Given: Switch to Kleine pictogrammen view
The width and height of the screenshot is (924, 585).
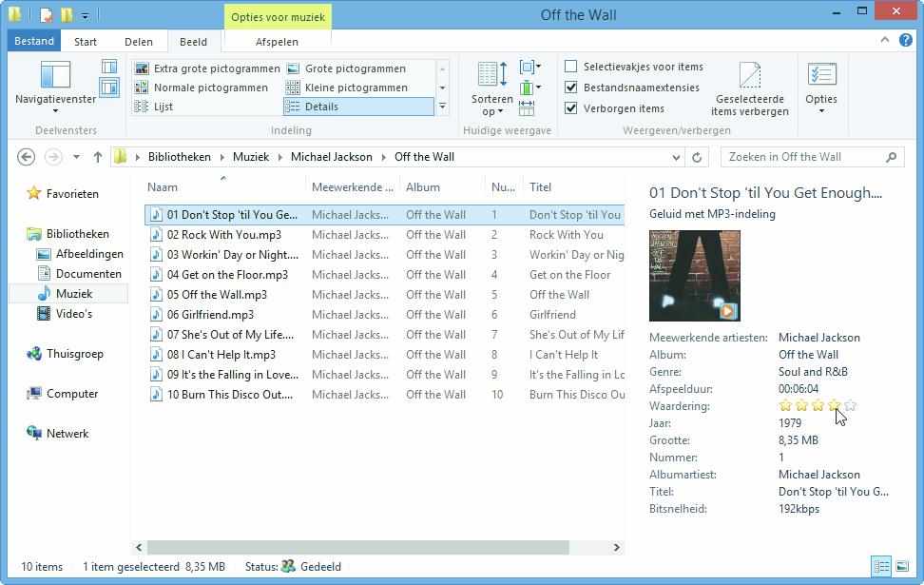Looking at the screenshot, I should (x=347, y=88).
